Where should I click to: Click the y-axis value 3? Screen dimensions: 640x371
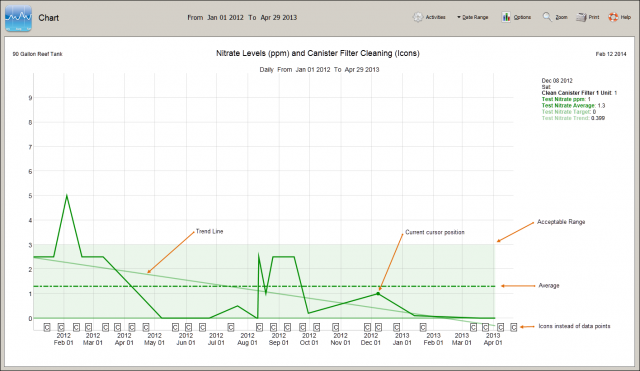[30, 245]
